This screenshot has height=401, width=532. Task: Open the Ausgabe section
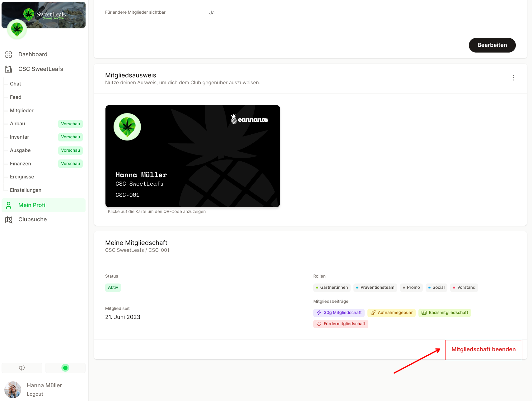pos(20,150)
